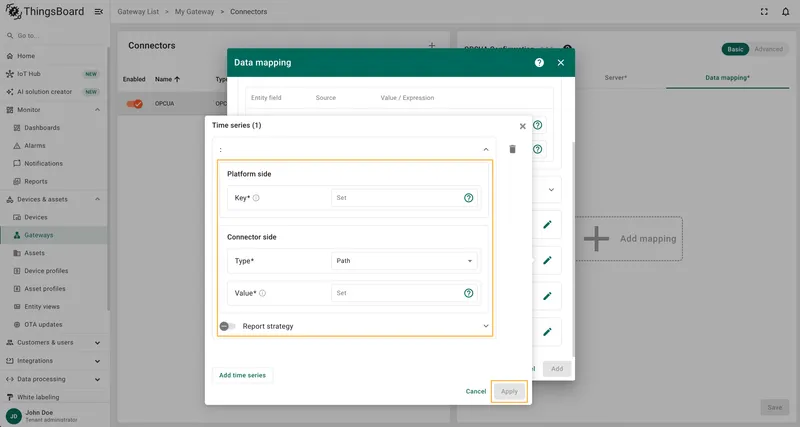
Task: Click the Apply button
Action: tap(509, 391)
